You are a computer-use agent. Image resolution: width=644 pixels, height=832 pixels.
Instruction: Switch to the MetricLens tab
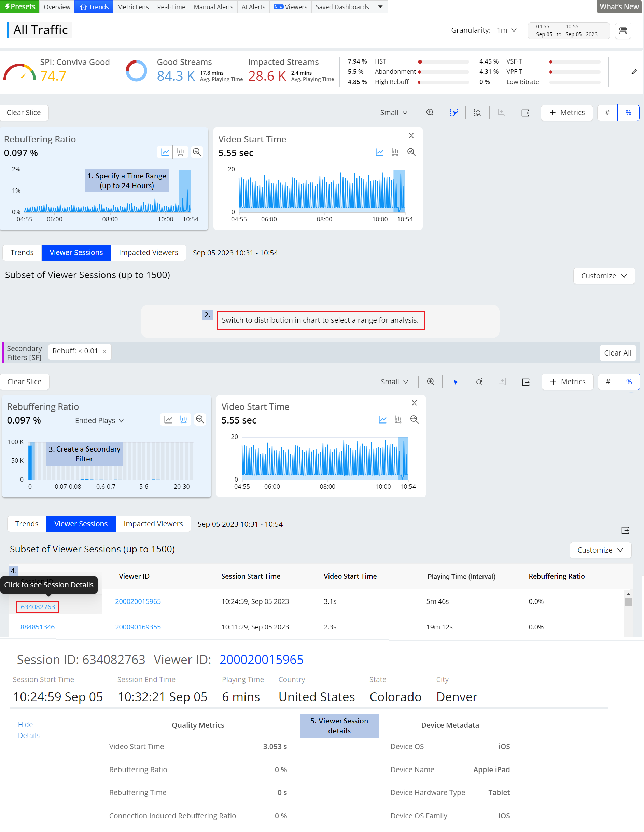pos(133,7)
